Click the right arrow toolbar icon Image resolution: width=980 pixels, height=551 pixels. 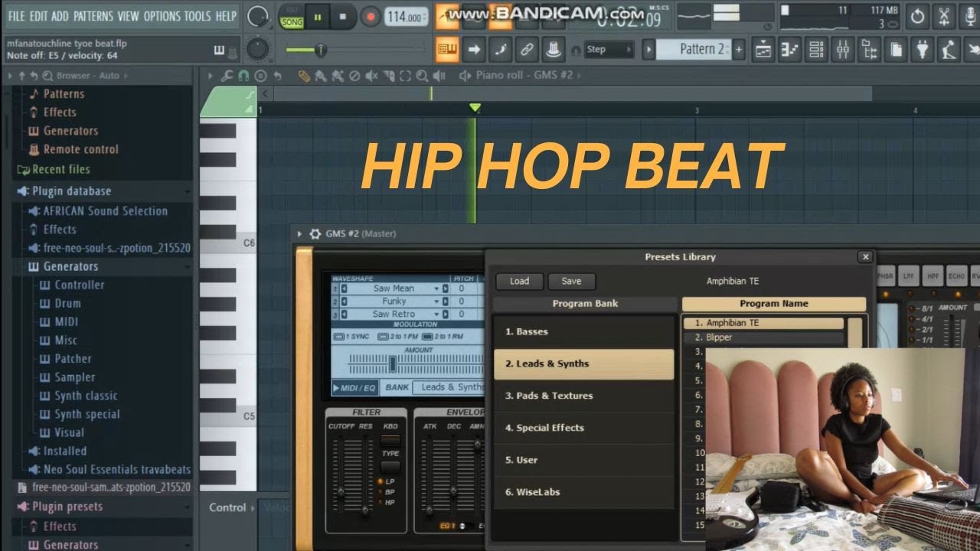(x=474, y=50)
